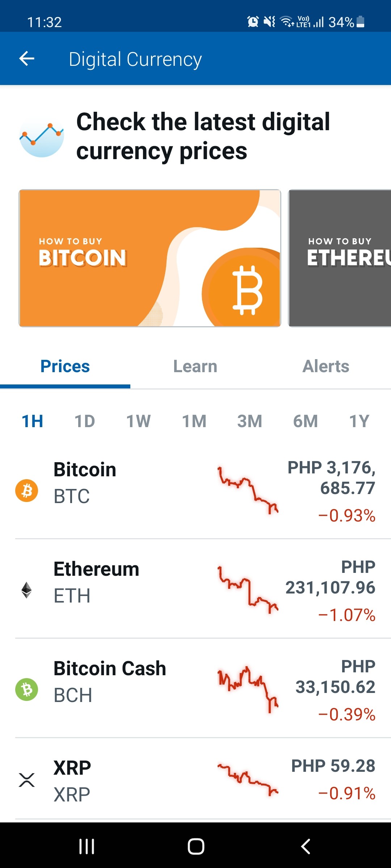Tap the Android navigation back chevron
Viewport: 391px width, 868px height.
pyautogui.click(x=305, y=846)
